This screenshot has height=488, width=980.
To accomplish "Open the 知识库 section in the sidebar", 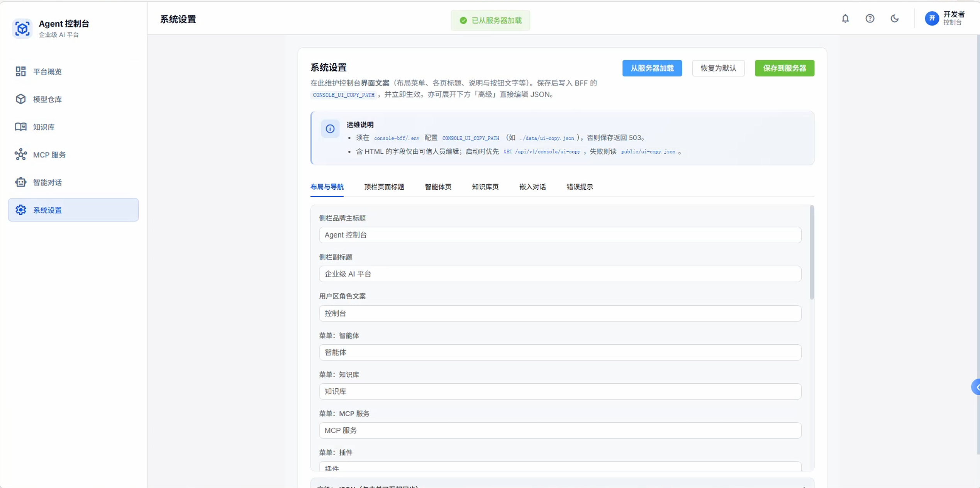I will point(44,127).
